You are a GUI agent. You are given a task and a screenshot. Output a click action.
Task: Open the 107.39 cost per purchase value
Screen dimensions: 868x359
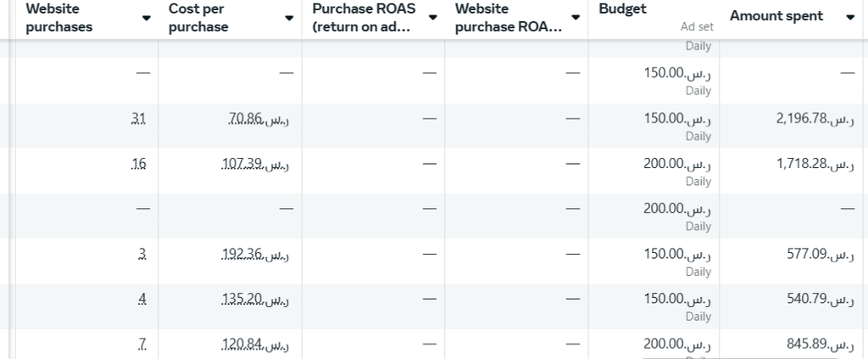[254, 164]
